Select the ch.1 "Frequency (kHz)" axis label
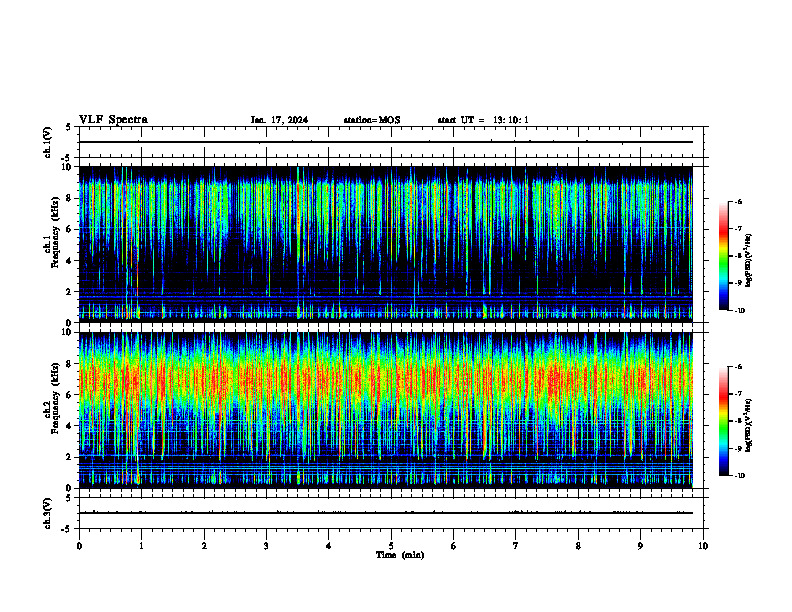This screenshot has width=792, height=612. (55, 232)
